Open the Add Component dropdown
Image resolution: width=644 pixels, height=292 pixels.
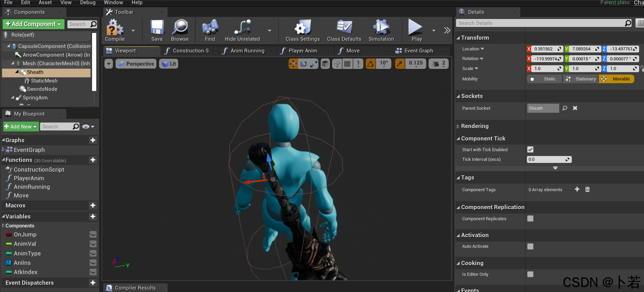click(x=34, y=24)
